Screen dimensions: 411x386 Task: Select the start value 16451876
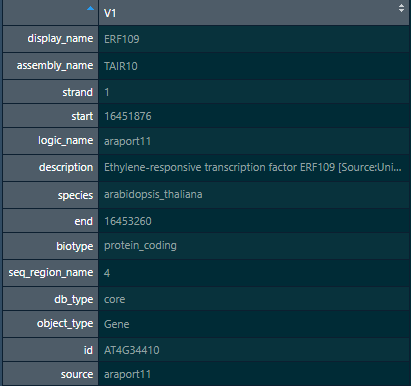pos(128,116)
